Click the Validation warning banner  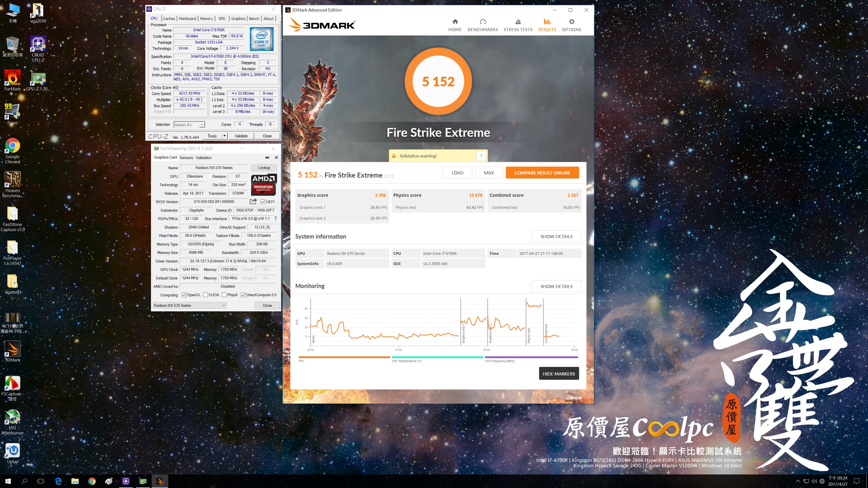pos(438,156)
